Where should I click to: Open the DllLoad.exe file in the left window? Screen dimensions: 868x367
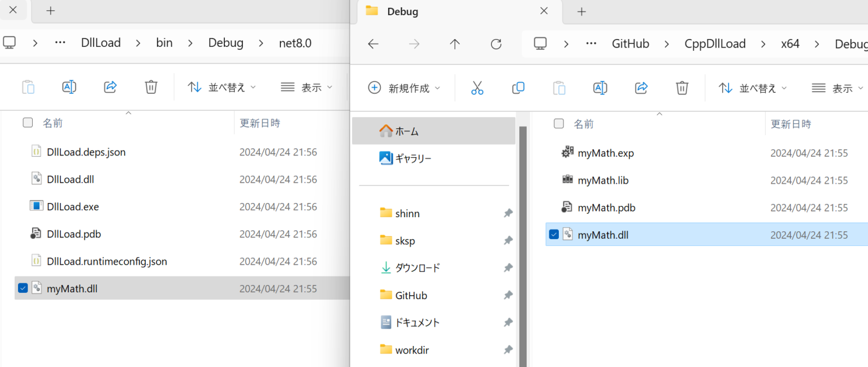72,206
